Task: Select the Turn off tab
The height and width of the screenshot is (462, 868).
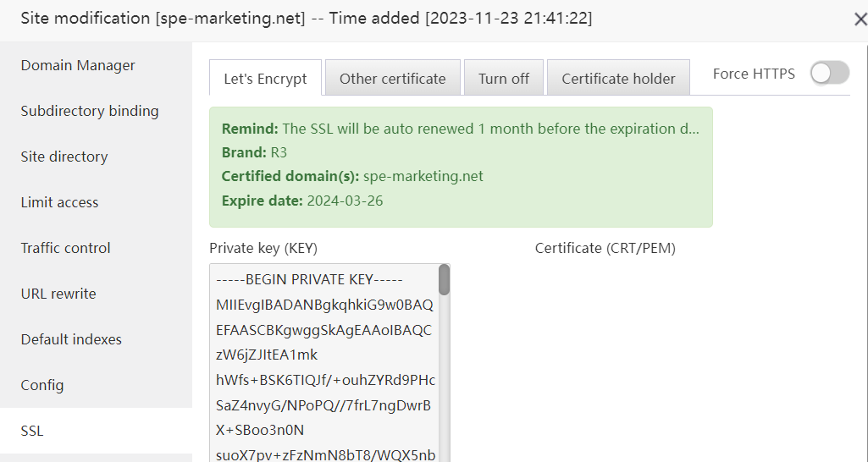Action: (x=503, y=79)
